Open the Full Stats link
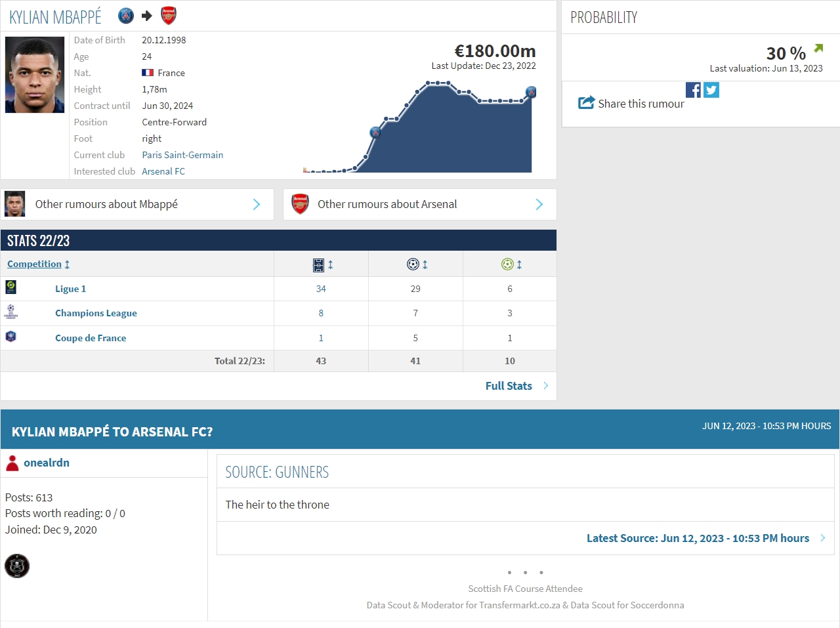 pyautogui.click(x=509, y=386)
